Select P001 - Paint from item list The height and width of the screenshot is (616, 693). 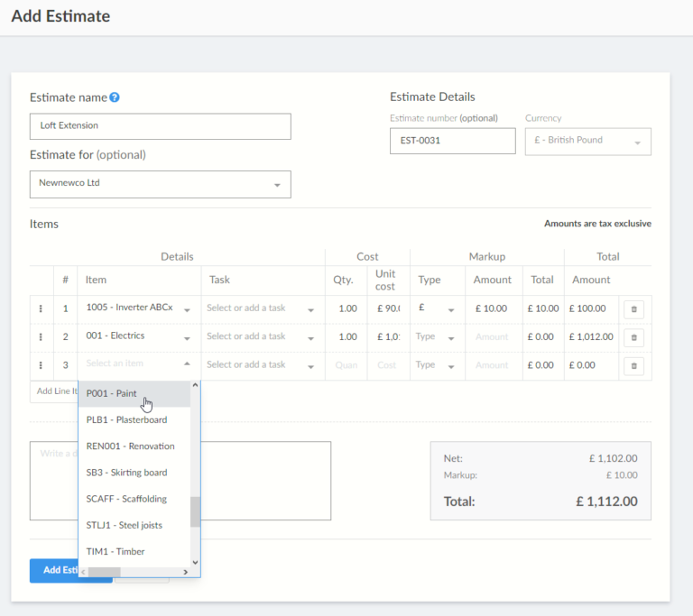[x=134, y=394]
